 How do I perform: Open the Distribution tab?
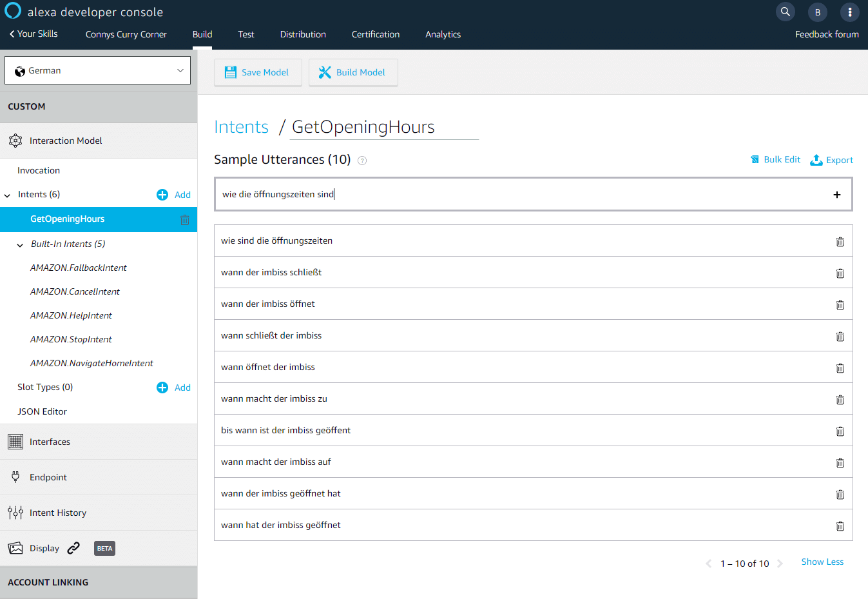coord(303,34)
